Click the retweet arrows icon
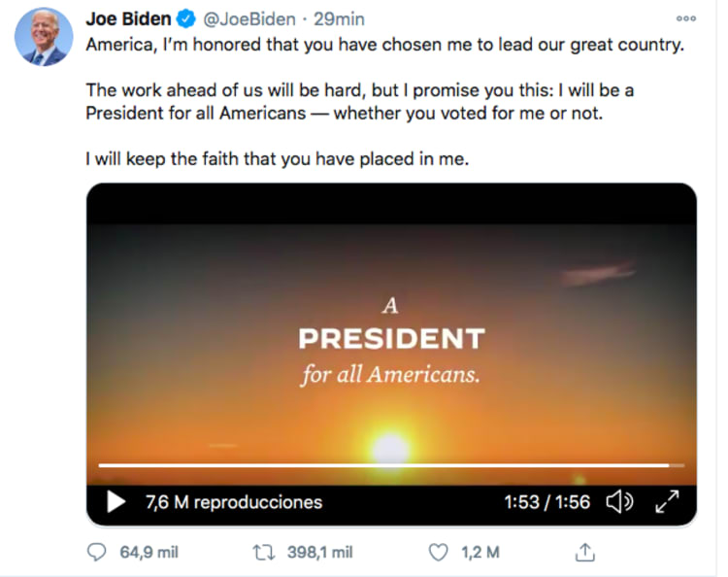 click(263, 553)
